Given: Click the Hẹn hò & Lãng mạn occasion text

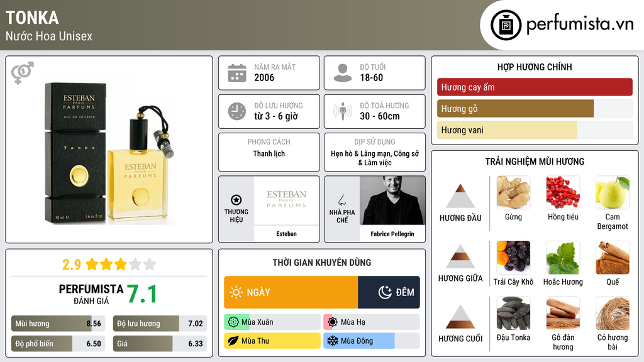Looking at the screenshot, I should tap(375, 158).
